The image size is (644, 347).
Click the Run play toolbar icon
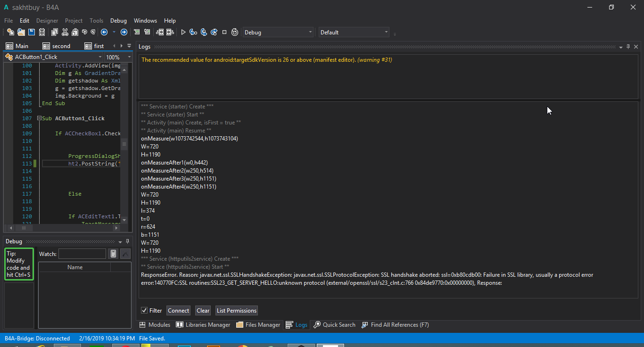[183, 32]
